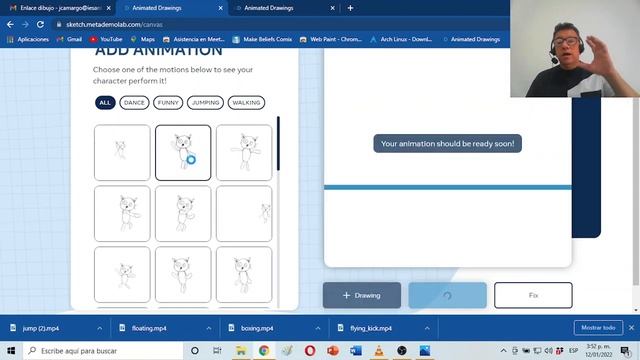Screen dimensions: 640x360
Task: Open VLC media player from taskbar
Action: 379,351
